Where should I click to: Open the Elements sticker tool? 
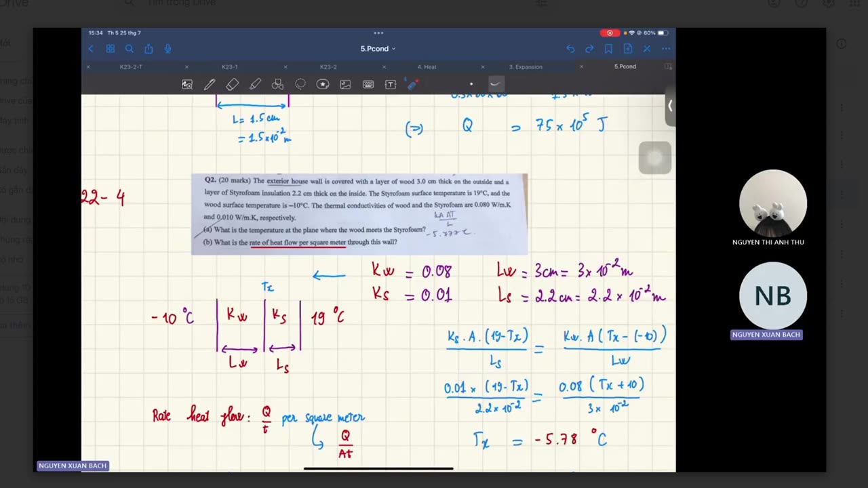(x=323, y=84)
